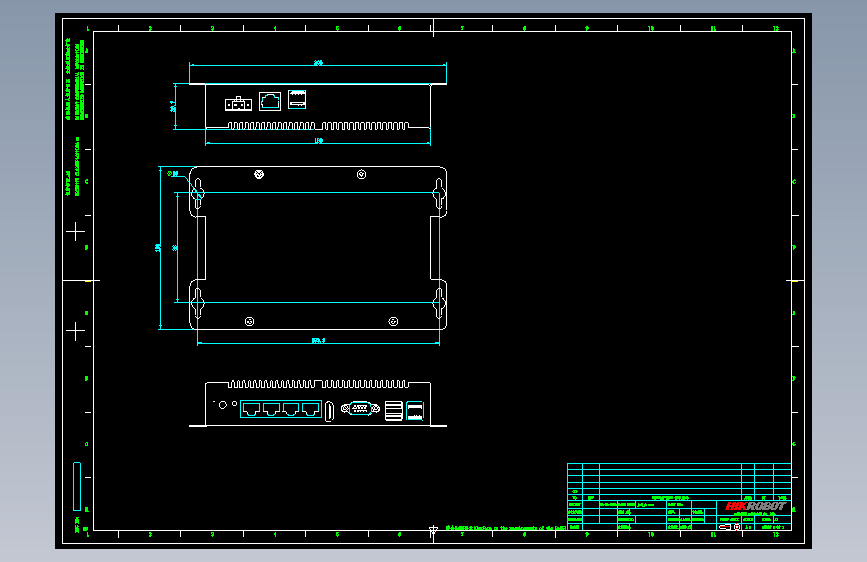Click the upper white cross mark in the left margin
The image size is (867, 562).
[76, 231]
